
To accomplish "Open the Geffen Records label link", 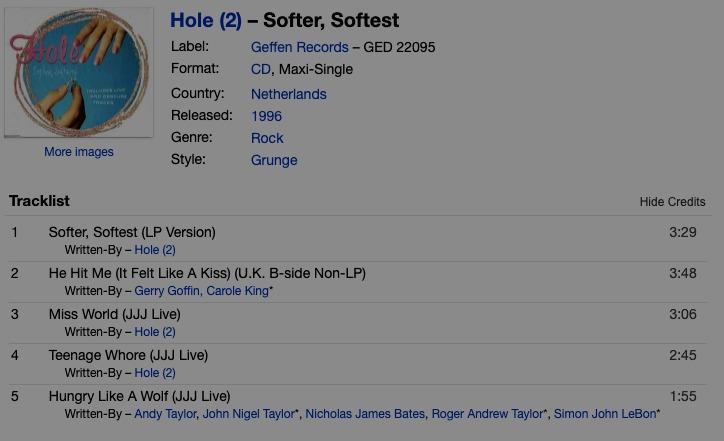I will click(299, 47).
